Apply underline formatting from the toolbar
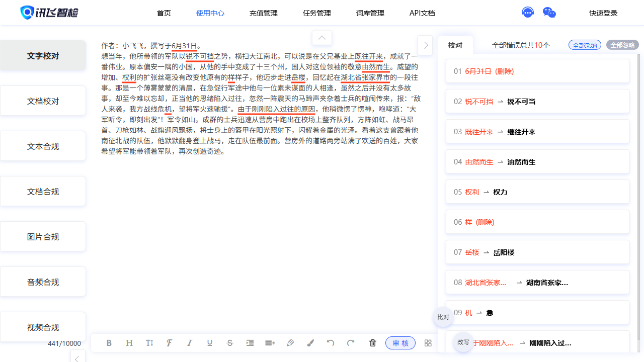Screen dimensions: 644x362 (210, 343)
